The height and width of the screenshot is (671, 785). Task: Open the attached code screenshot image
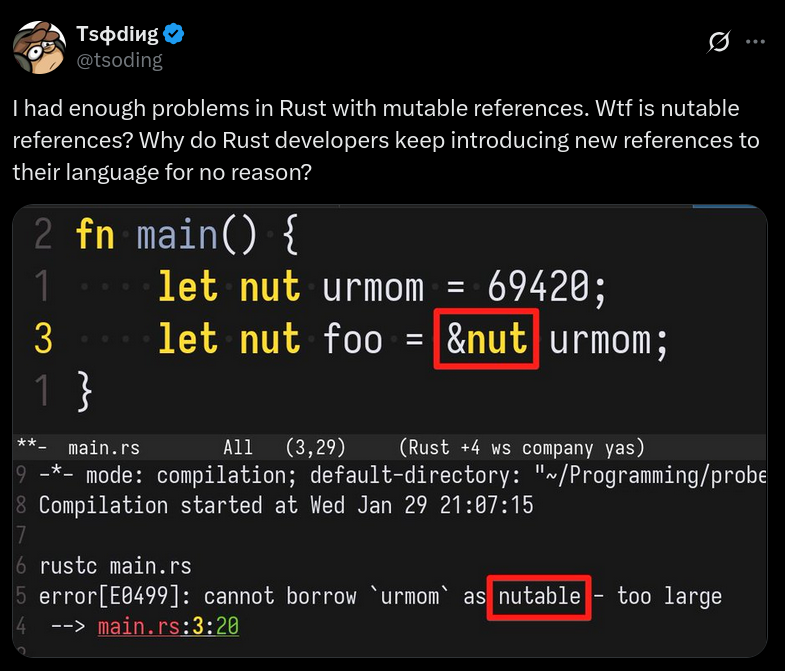click(390, 431)
